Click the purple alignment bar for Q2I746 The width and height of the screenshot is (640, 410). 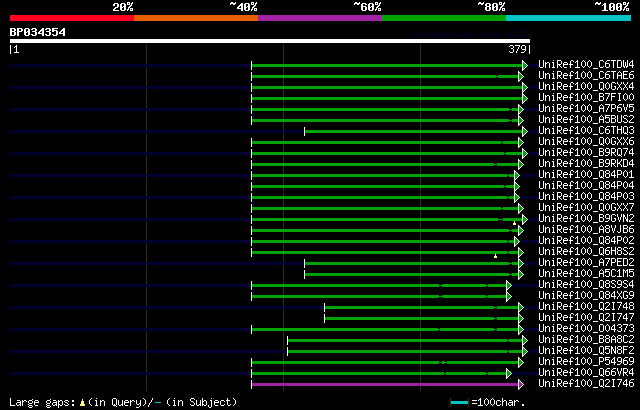click(x=385, y=384)
